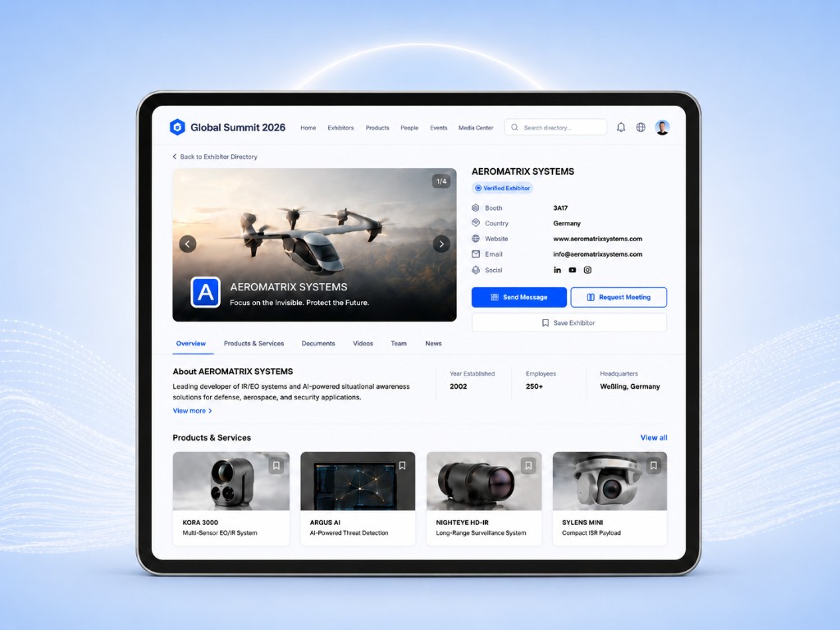Open Home in the navigation

pyautogui.click(x=308, y=127)
